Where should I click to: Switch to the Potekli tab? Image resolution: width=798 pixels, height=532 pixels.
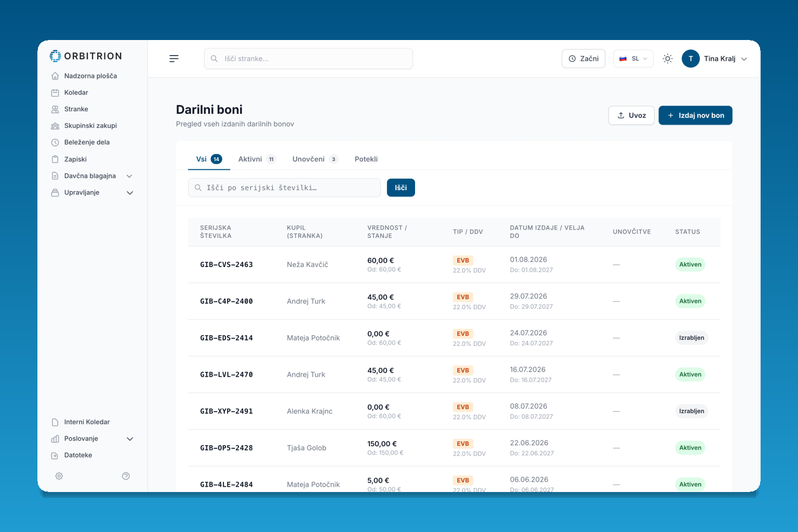(x=366, y=159)
